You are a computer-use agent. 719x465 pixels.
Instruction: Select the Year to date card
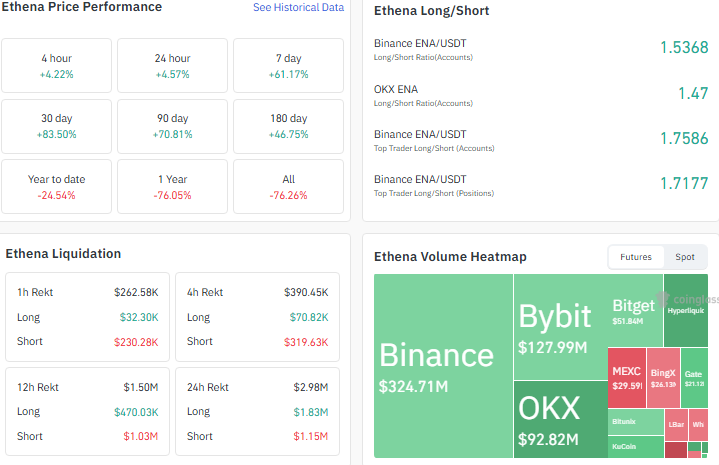coord(56,187)
